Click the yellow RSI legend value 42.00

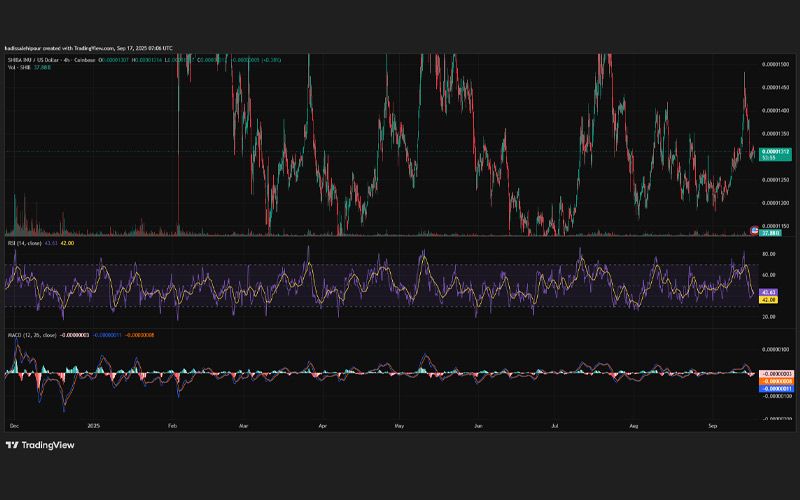coord(67,243)
